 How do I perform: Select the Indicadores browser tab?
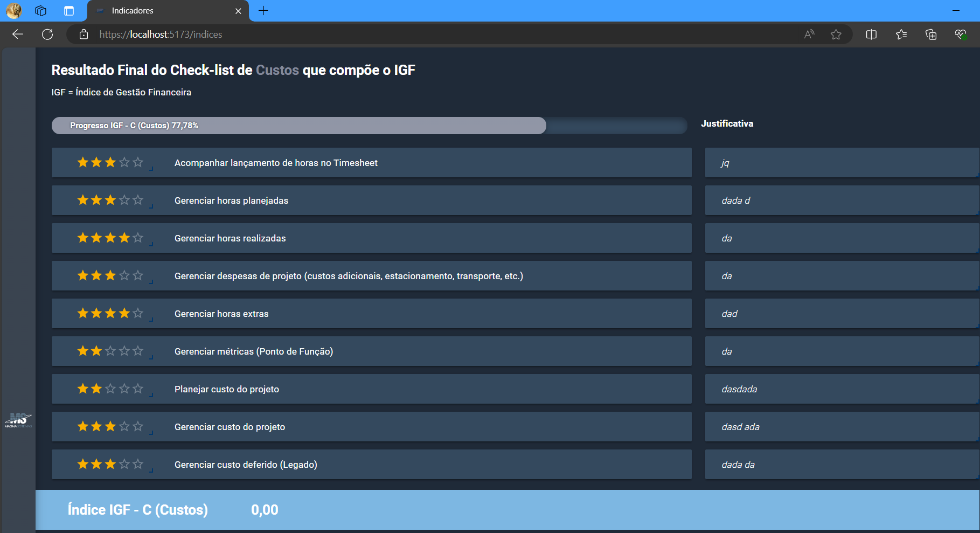(162, 11)
